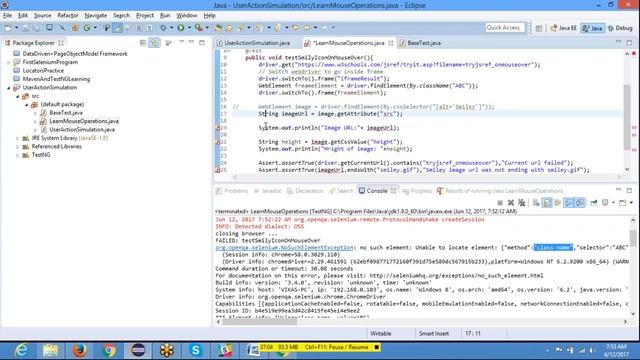The image size is (640, 360).
Task: Collapse the UserActionSimulation project
Action: [x=9, y=88]
